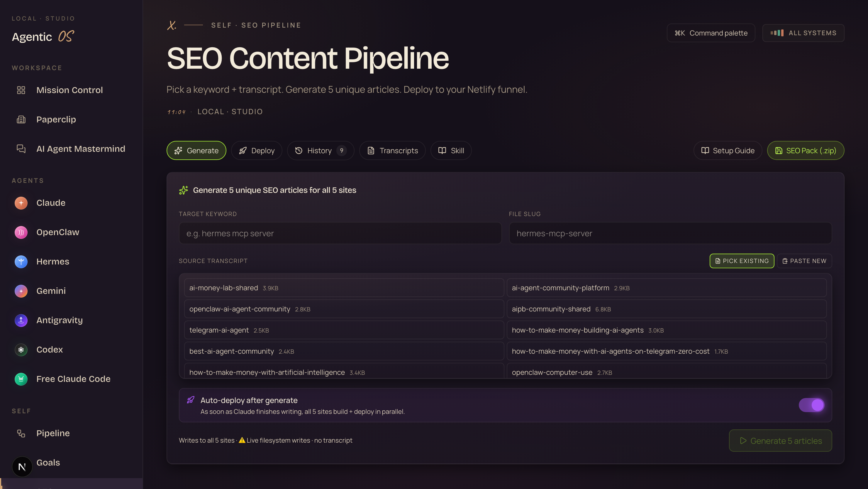This screenshot has width=868, height=489.
Task: Open Mission Control in sidebar
Action: pos(71,90)
